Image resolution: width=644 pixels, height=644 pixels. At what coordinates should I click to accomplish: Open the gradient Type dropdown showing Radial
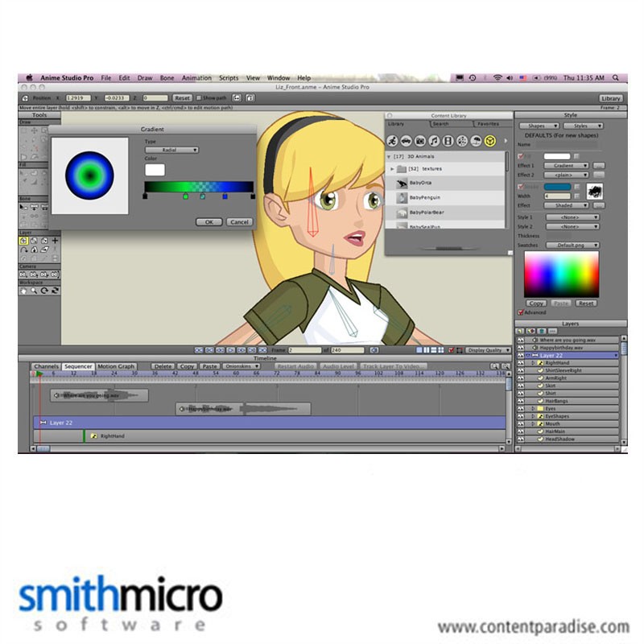tap(171, 150)
